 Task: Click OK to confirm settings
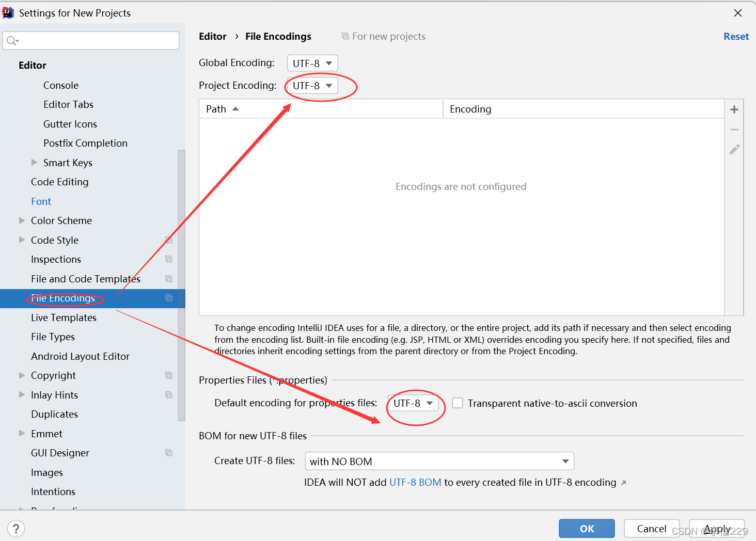(587, 529)
